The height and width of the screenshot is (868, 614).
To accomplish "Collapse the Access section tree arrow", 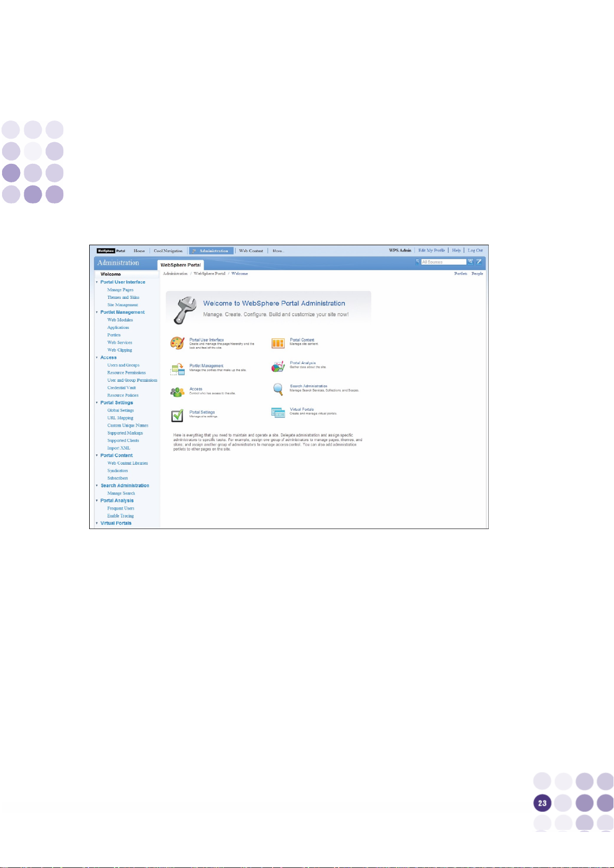I will click(97, 358).
